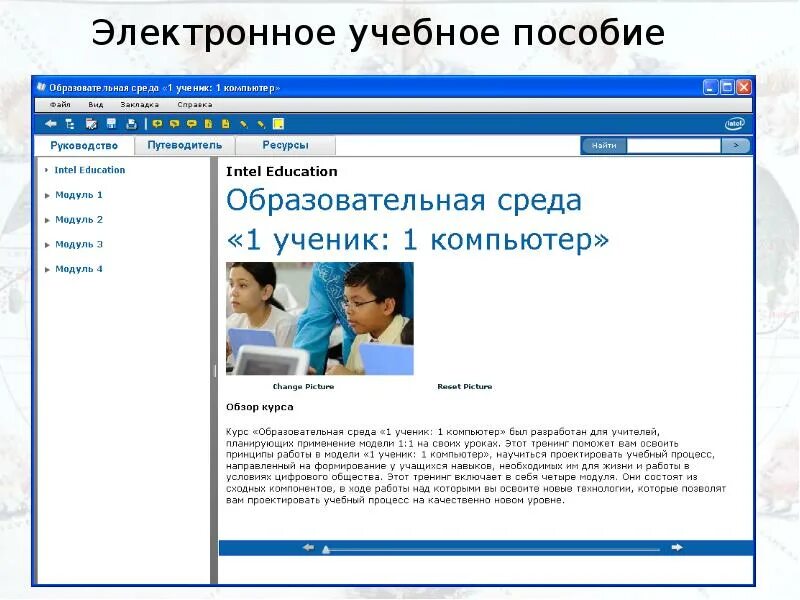Click the app icon in title bar

41,87
